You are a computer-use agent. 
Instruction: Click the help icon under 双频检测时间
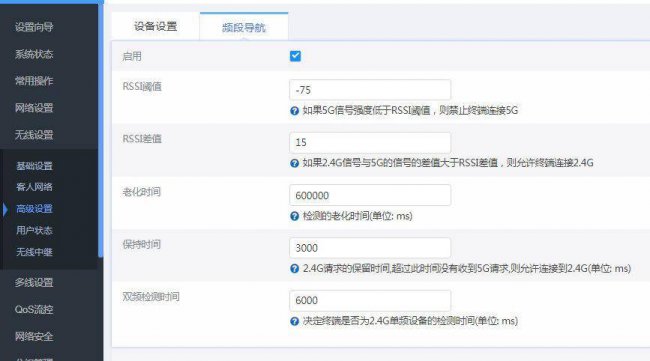(295, 321)
